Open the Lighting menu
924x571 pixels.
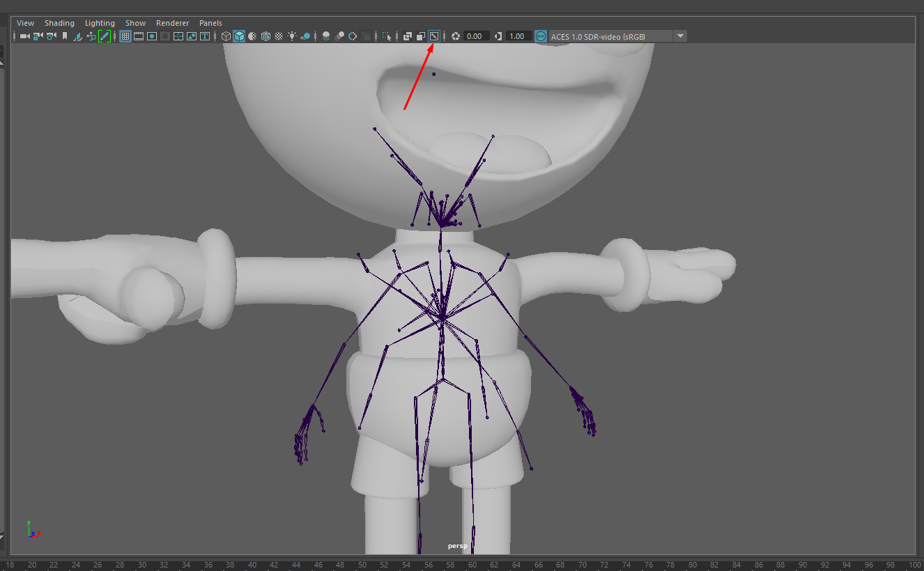coord(100,23)
